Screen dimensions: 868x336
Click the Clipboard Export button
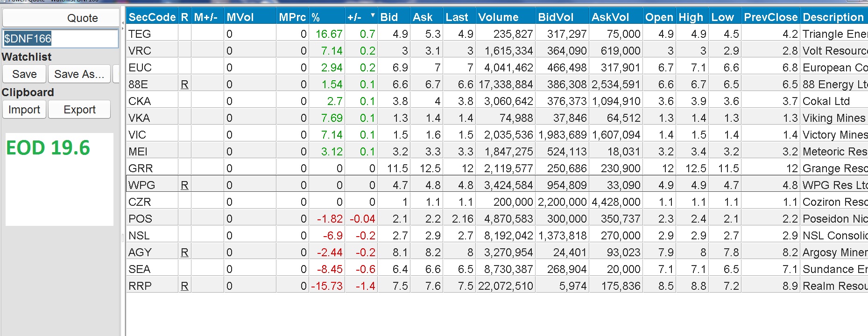79,110
